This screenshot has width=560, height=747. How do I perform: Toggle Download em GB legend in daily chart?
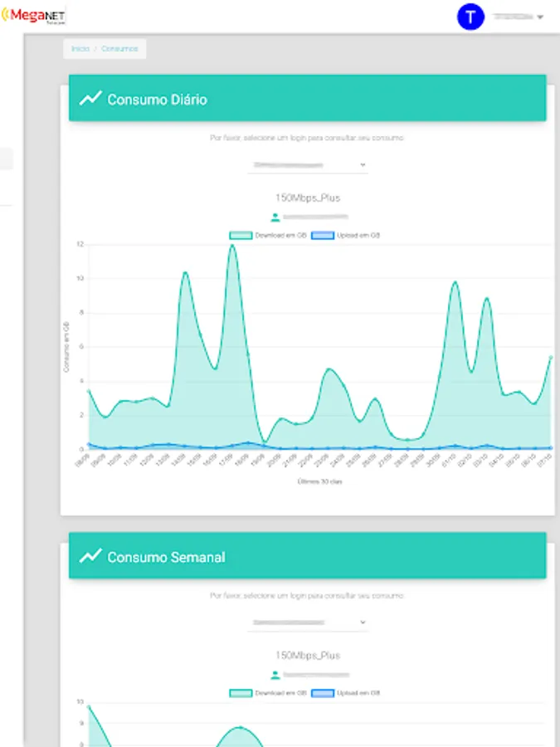point(267,236)
